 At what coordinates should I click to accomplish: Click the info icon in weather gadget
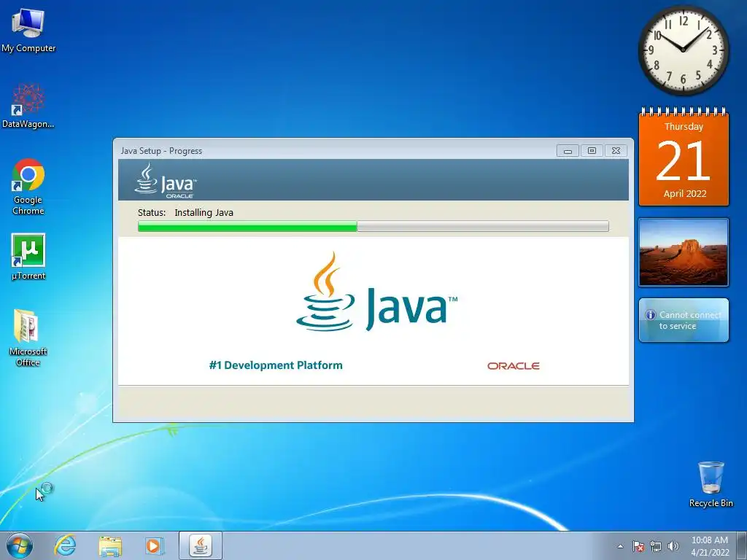click(x=650, y=315)
